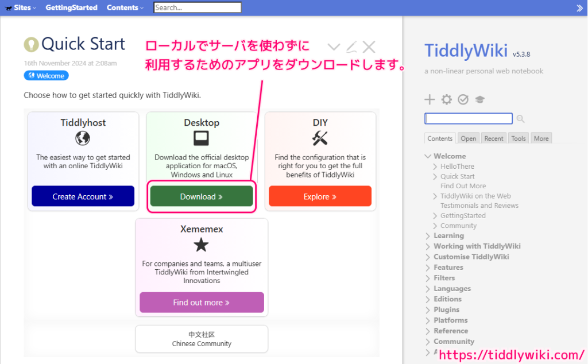
Task: Select GettingStarted from the top menu bar
Action: tap(71, 7)
